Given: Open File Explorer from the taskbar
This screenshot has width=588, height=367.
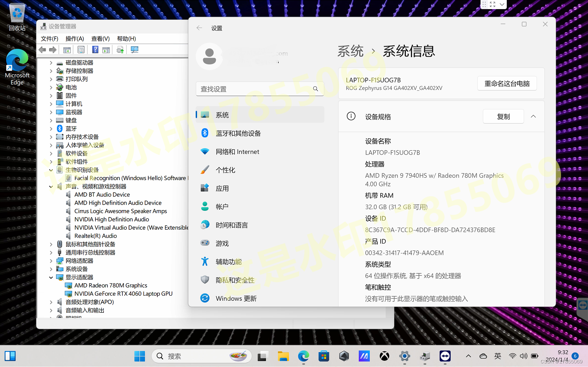Looking at the screenshot, I should point(283,356).
